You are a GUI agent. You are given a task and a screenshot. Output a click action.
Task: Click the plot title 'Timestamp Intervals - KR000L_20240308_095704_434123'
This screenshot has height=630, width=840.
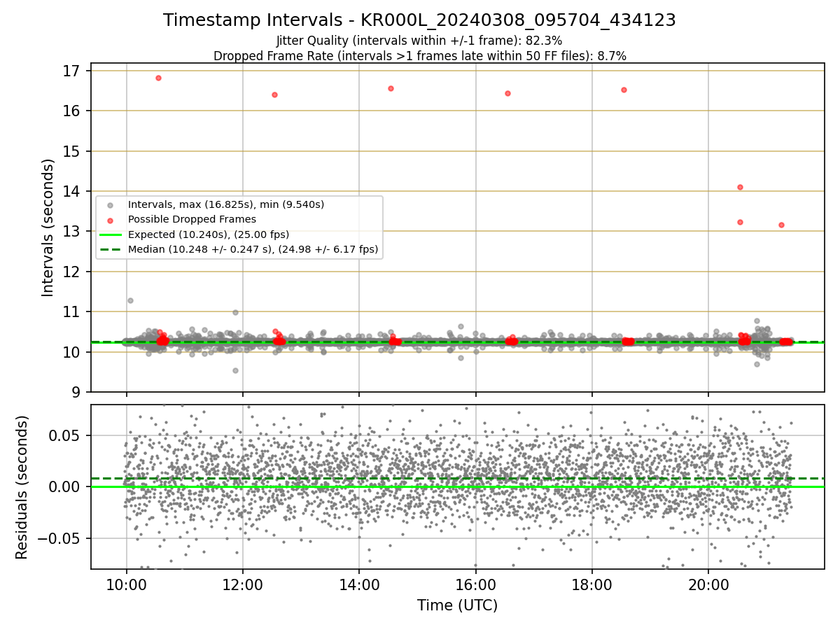(x=419, y=20)
